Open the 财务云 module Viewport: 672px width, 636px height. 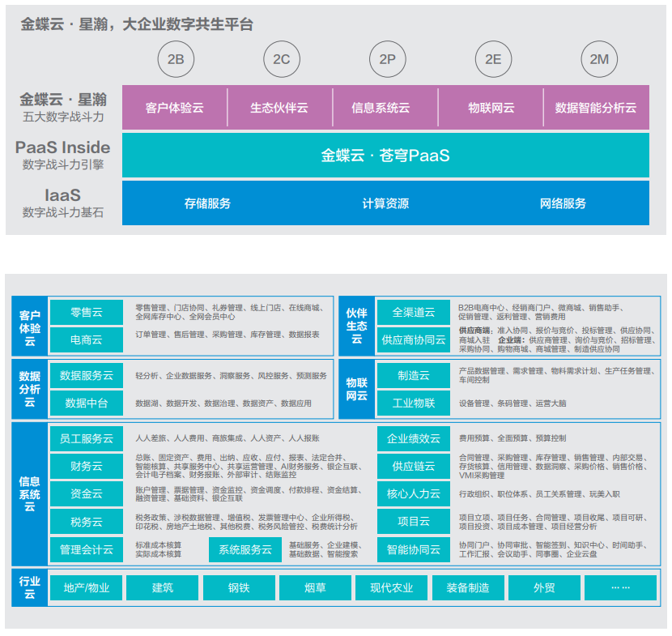tap(87, 466)
